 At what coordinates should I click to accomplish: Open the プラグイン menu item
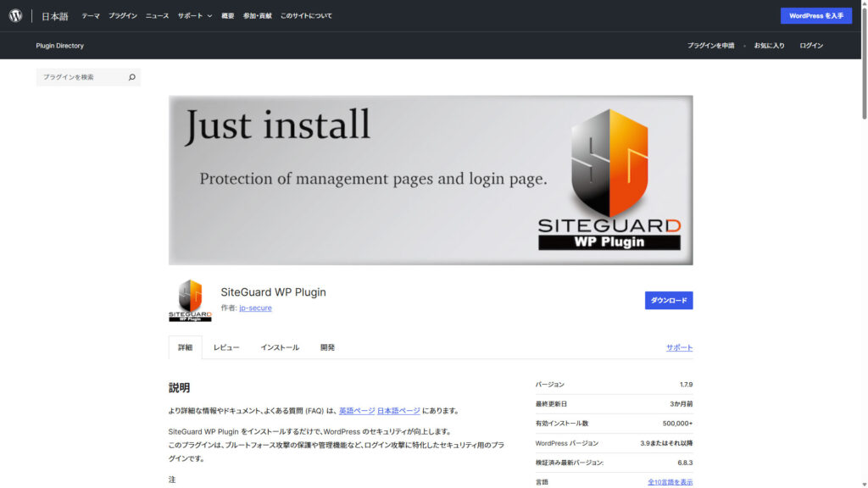pyautogui.click(x=122, y=16)
